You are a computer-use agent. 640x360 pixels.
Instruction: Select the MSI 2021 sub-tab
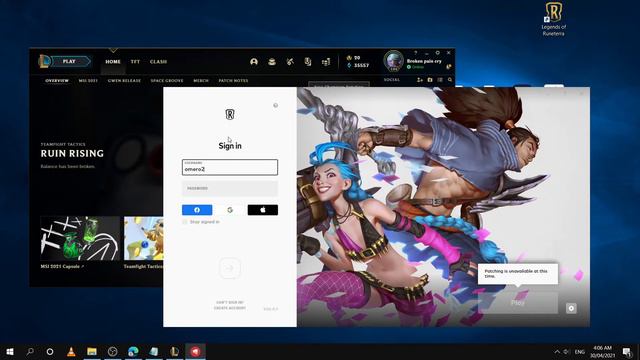88,80
